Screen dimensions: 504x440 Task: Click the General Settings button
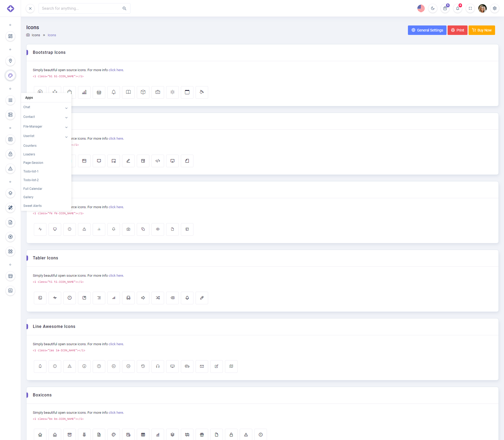tap(427, 30)
